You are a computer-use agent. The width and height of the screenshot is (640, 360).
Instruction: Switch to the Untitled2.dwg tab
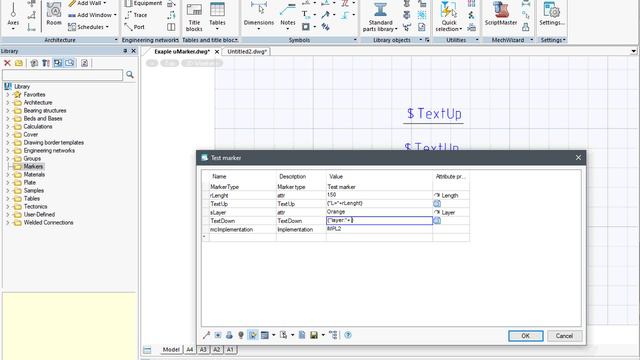247,51
